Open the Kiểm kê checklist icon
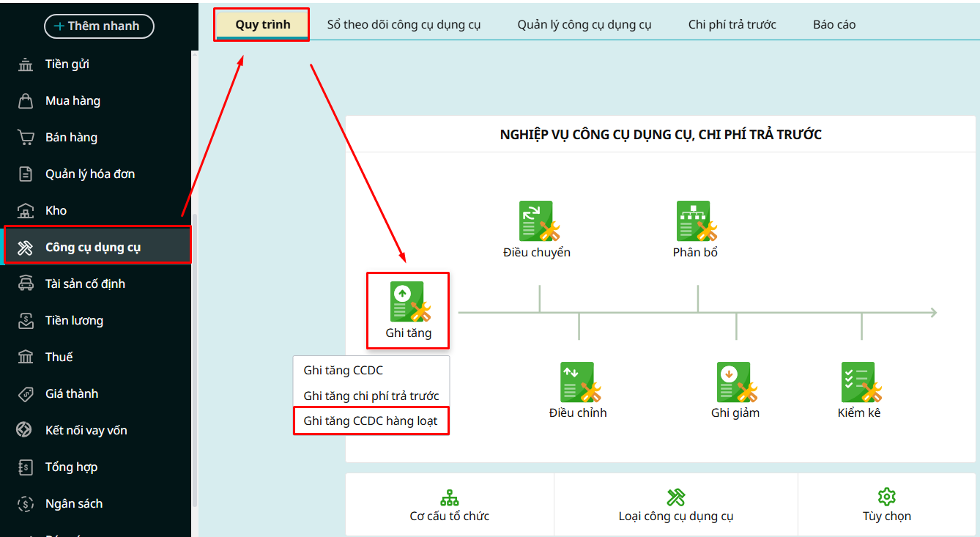The width and height of the screenshot is (980, 537). (860, 382)
